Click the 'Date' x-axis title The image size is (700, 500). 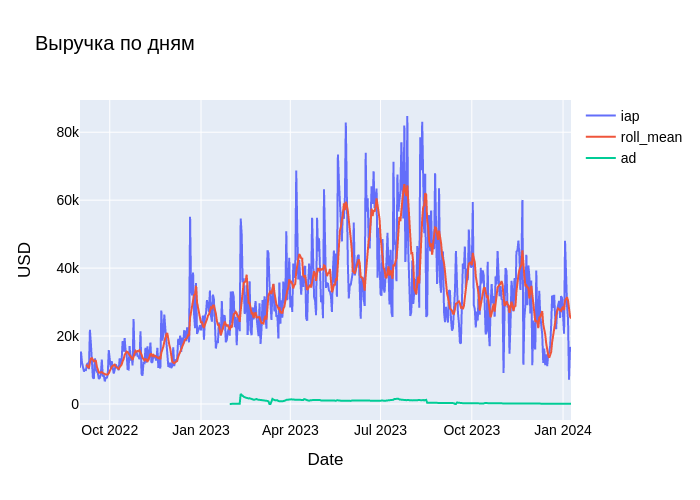tap(325, 459)
